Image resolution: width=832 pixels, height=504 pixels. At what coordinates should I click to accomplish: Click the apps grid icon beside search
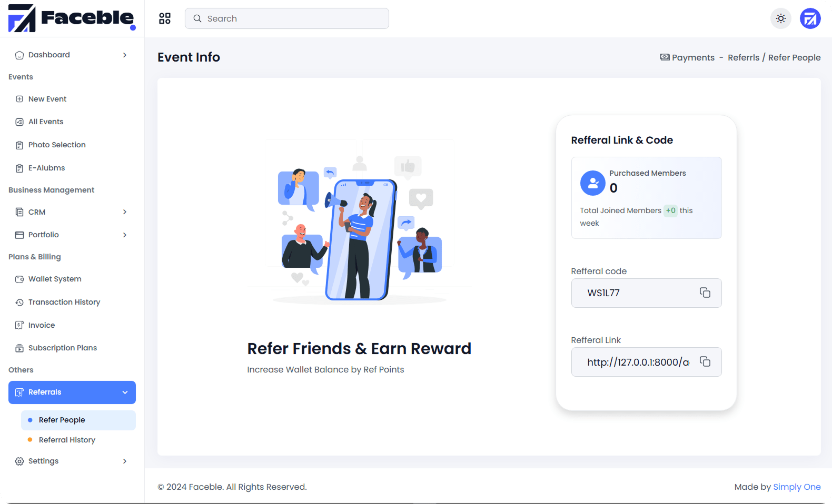[165, 18]
